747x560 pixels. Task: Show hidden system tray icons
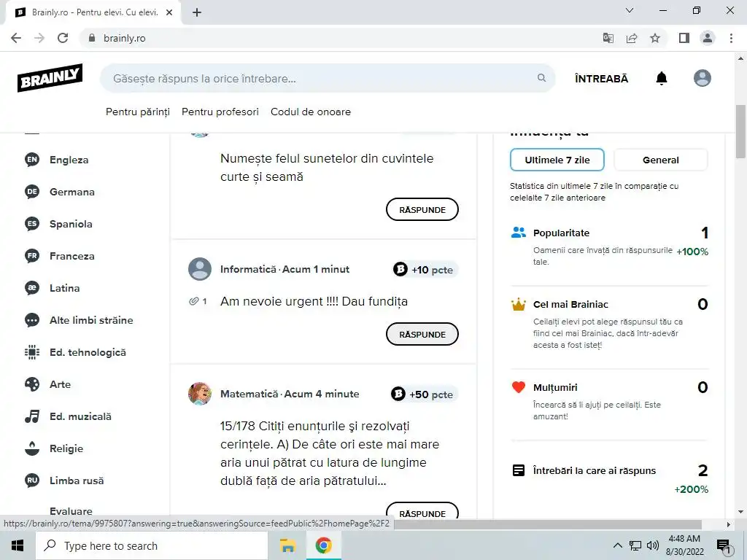pos(617,545)
